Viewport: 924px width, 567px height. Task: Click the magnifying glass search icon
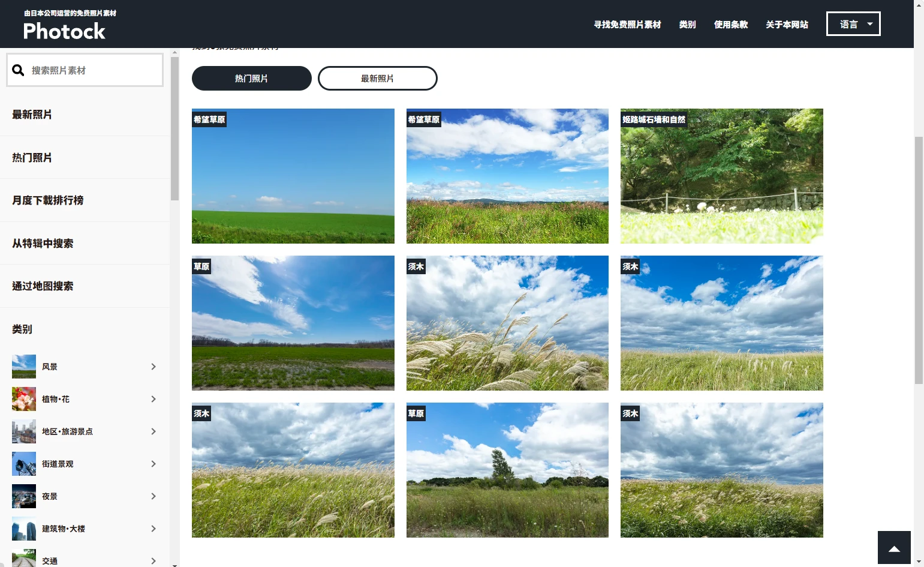(x=19, y=70)
